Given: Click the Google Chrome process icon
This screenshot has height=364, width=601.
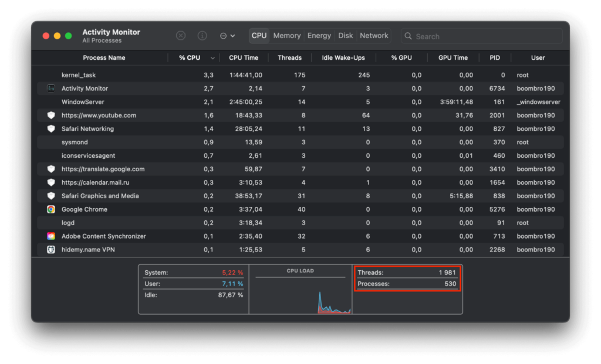Looking at the screenshot, I should click(x=51, y=209).
